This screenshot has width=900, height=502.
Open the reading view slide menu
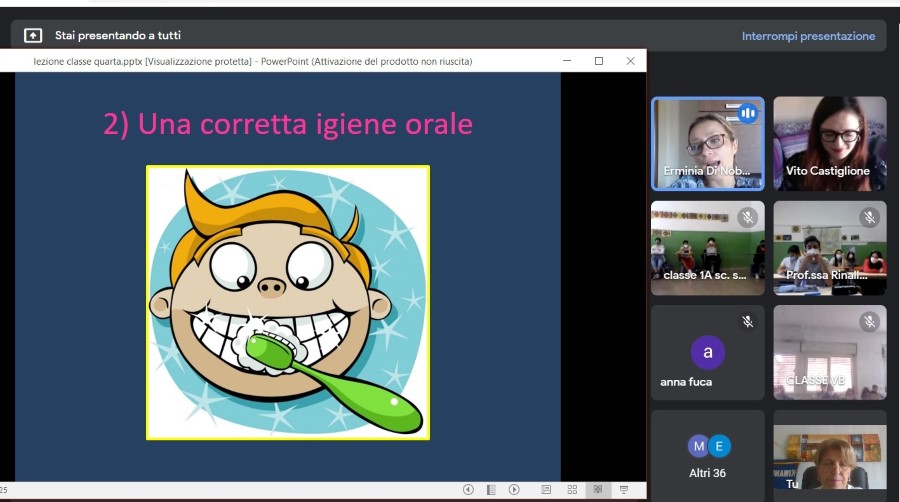click(x=491, y=490)
